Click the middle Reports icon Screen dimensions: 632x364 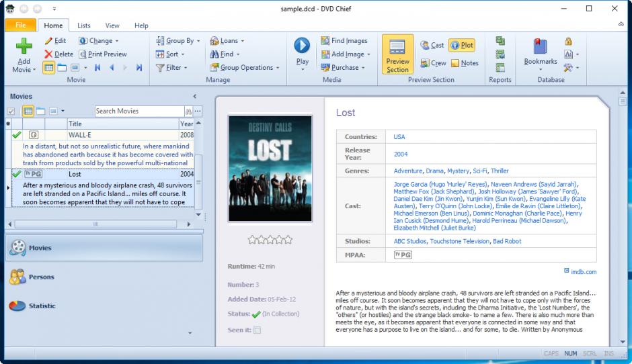[x=500, y=54]
